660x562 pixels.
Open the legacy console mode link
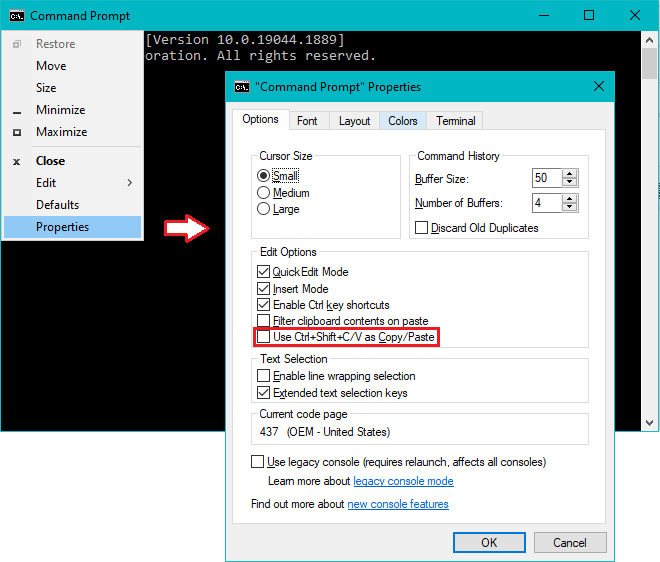(403, 481)
